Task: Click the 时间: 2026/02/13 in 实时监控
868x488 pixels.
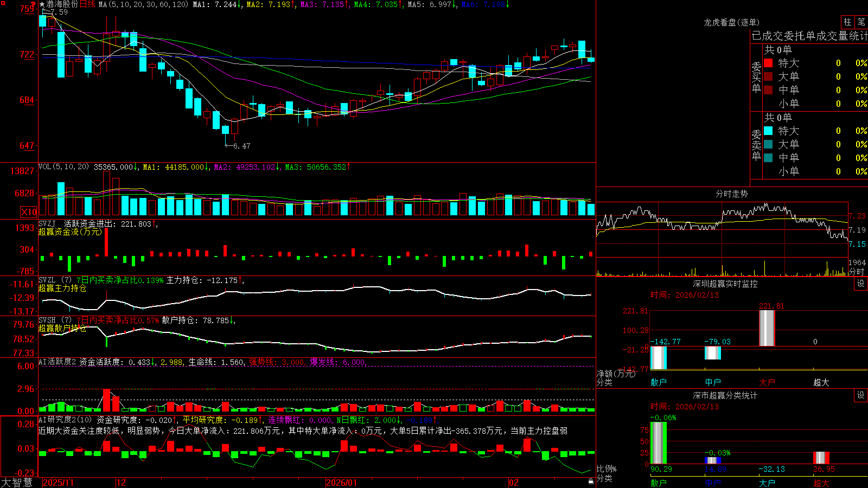Action: pos(685,295)
